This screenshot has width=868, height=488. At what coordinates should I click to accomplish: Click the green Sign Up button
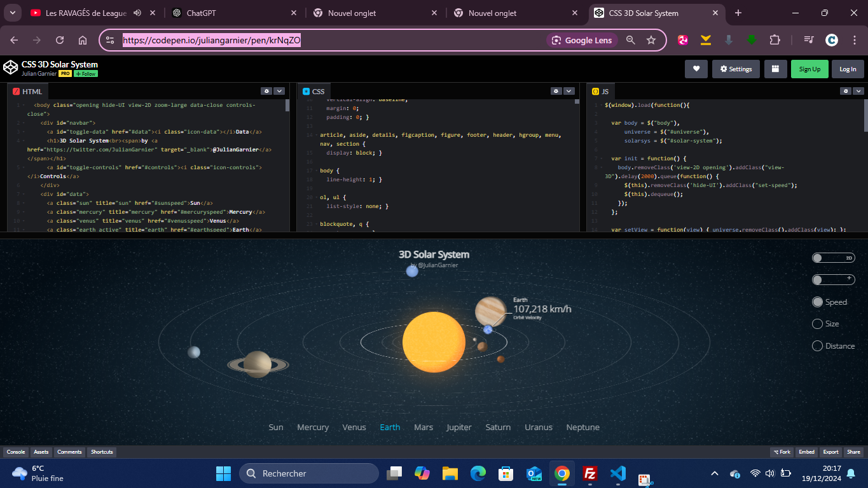click(x=809, y=69)
